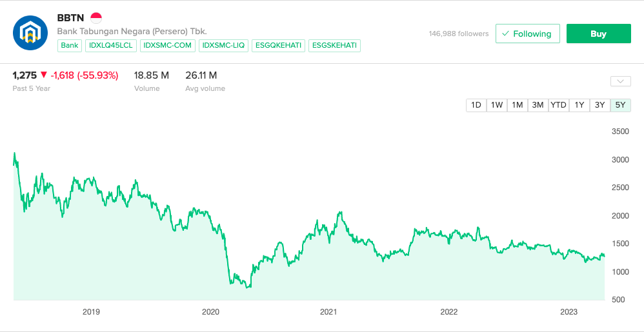This screenshot has height=332, width=644.
Task: Click the 1500 y-axis label
Action: pos(621,244)
